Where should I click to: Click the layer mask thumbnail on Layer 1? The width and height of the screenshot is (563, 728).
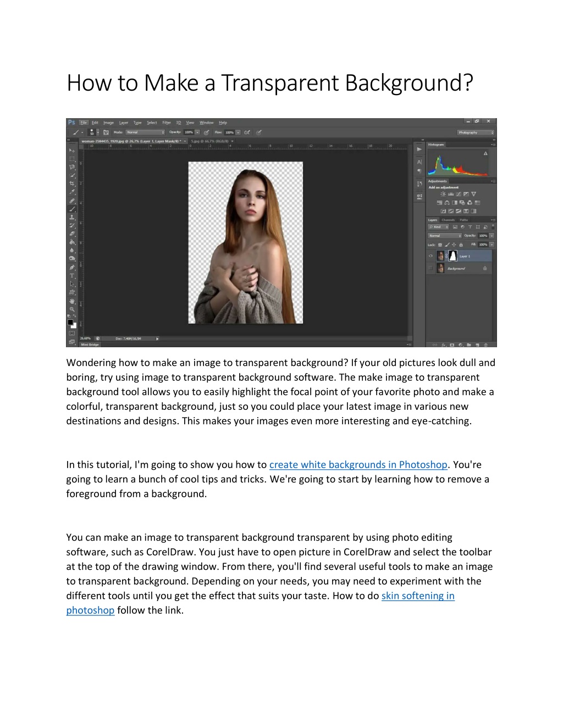453,256
